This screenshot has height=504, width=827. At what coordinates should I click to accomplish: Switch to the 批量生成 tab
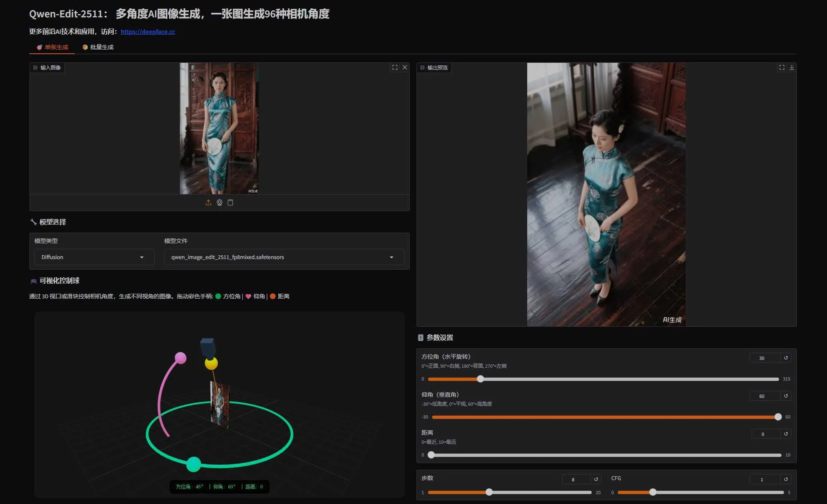98,47
